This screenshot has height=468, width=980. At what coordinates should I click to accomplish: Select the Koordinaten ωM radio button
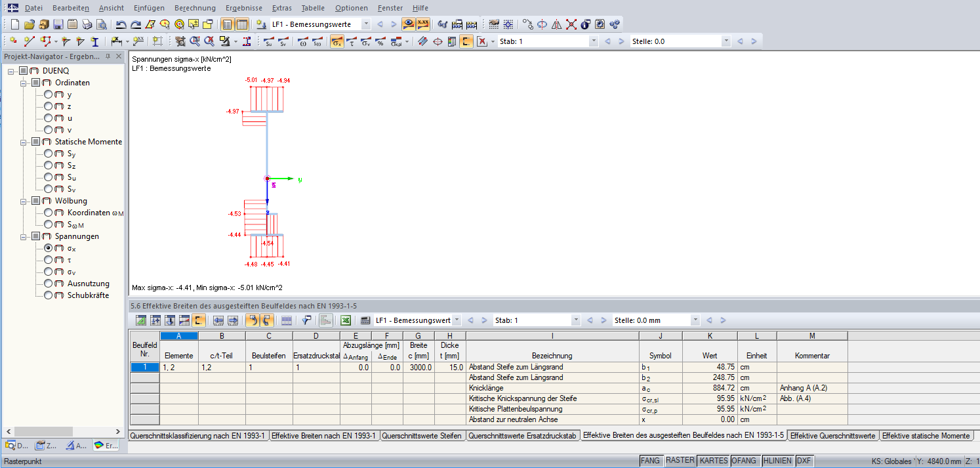pos(49,213)
